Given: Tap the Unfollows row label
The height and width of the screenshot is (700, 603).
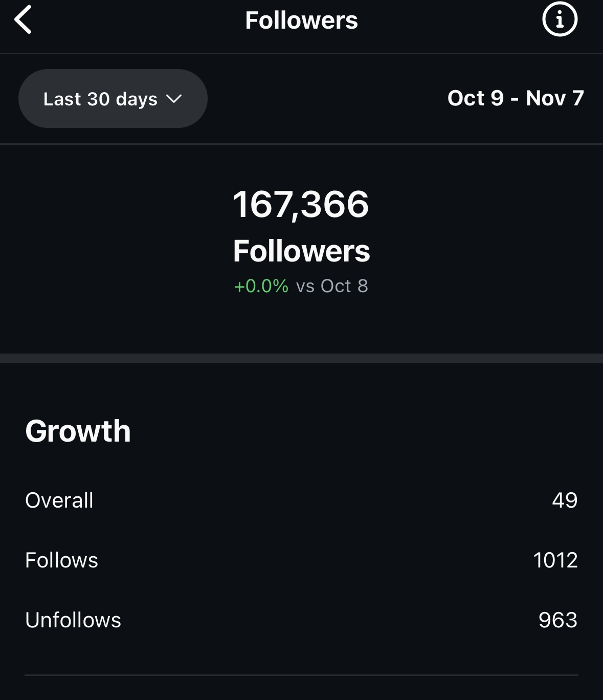Looking at the screenshot, I should click(x=73, y=620).
